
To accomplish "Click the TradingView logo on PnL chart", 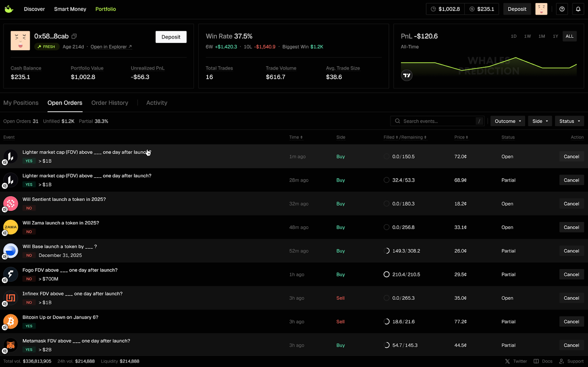I will coord(406,75).
